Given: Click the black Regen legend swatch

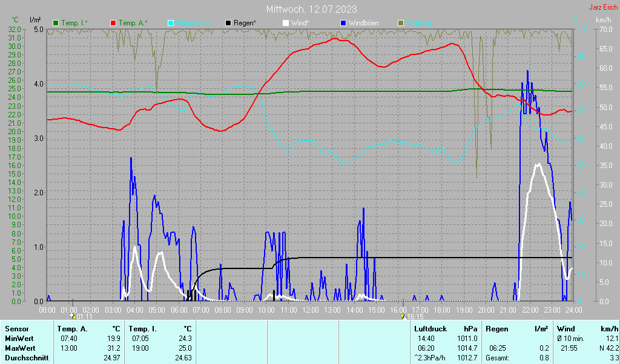Looking at the screenshot, I should coord(228,23).
